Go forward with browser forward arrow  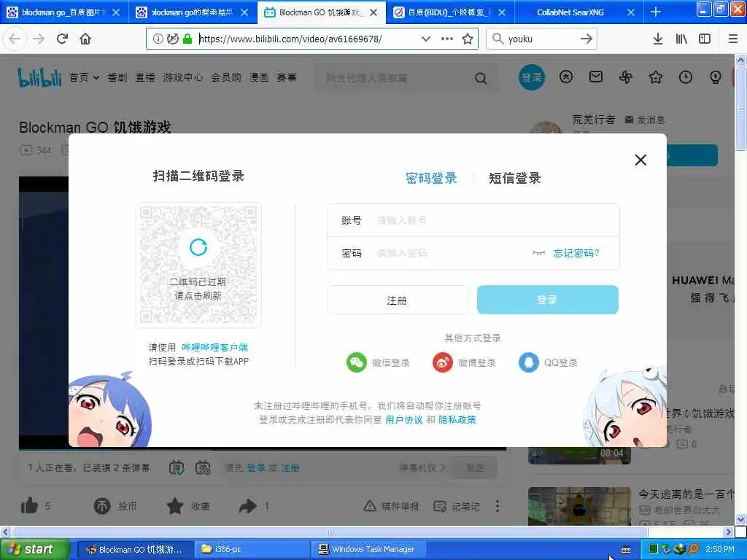[39, 39]
